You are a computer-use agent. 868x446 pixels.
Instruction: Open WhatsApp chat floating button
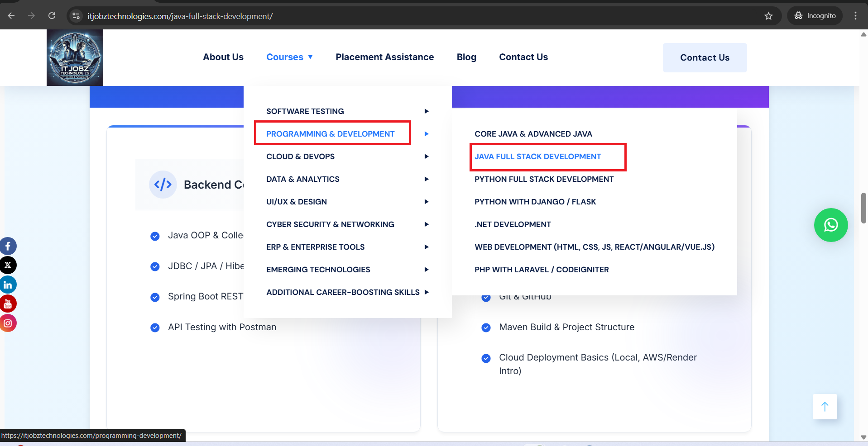tap(830, 225)
